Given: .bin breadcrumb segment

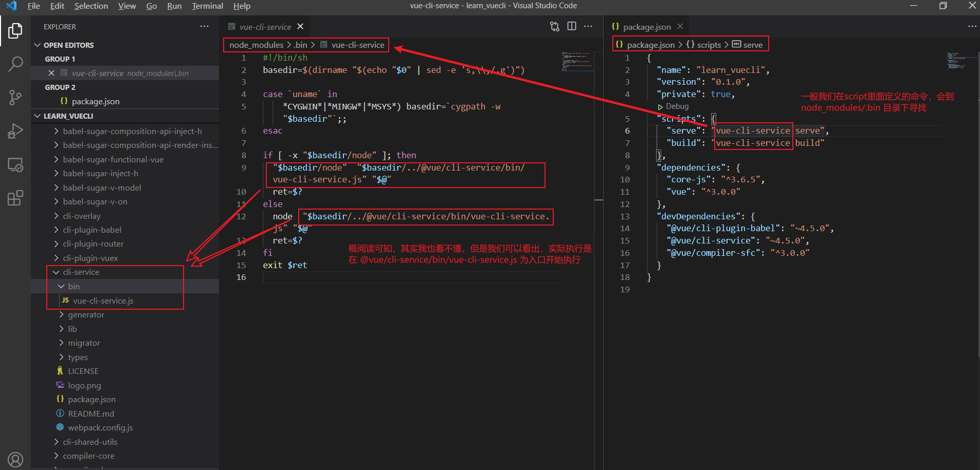Looking at the screenshot, I should point(301,45).
